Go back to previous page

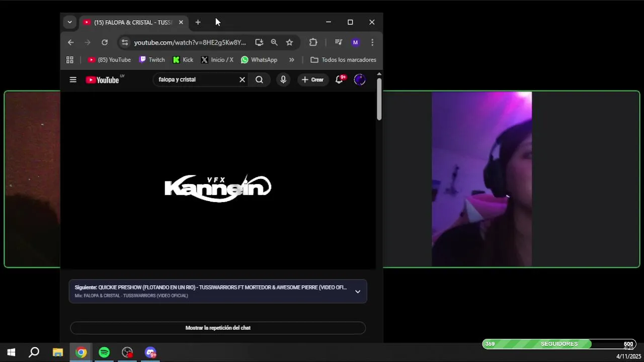[x=70, y=42]
